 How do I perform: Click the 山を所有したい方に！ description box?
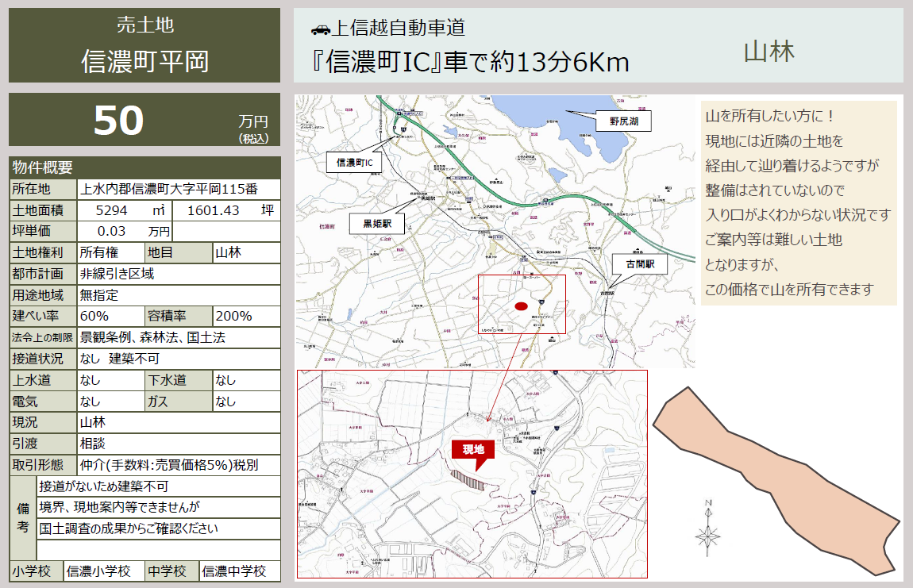tap(798, 203)
